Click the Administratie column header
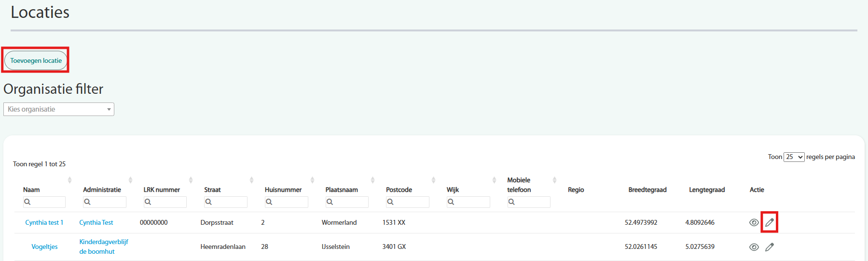The height and width of the screenshot is (261, 868). (102, 189)
